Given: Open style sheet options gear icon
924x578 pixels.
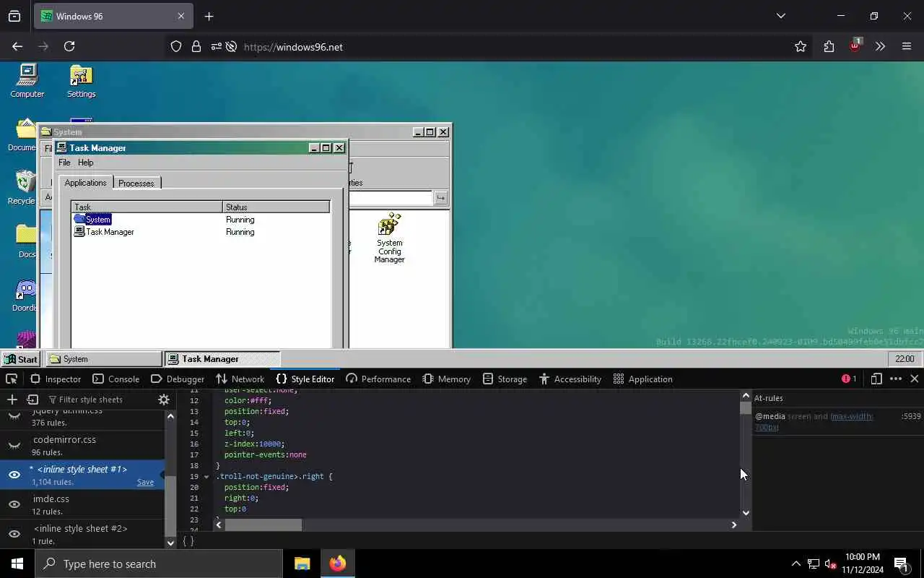Looking at the screenshot, I should coord(164,400).
